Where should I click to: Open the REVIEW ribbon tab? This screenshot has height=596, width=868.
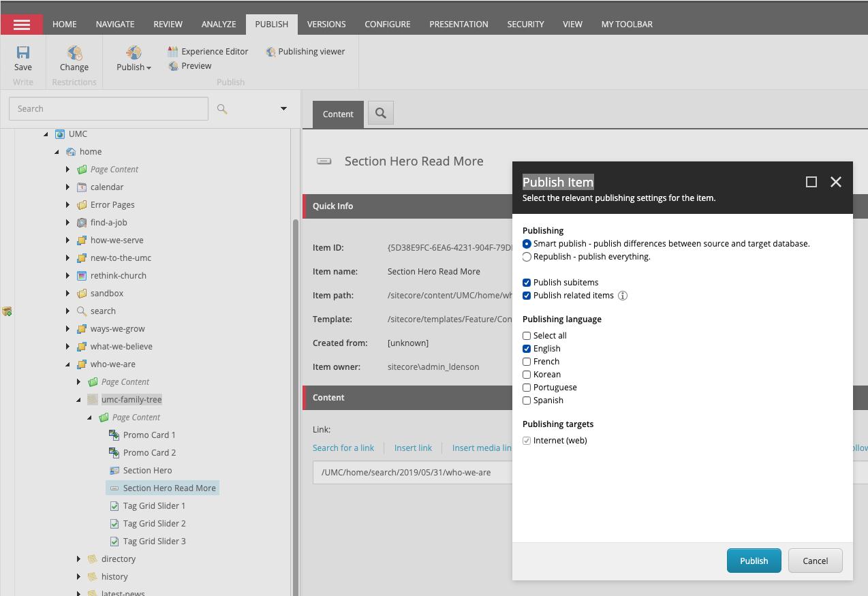[x=168, y=25]
